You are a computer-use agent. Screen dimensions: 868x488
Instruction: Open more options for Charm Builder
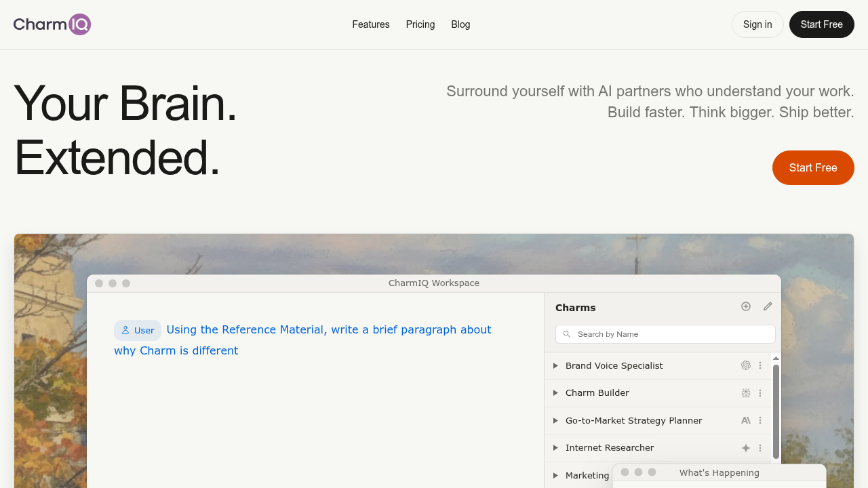(x=760, y=393)
